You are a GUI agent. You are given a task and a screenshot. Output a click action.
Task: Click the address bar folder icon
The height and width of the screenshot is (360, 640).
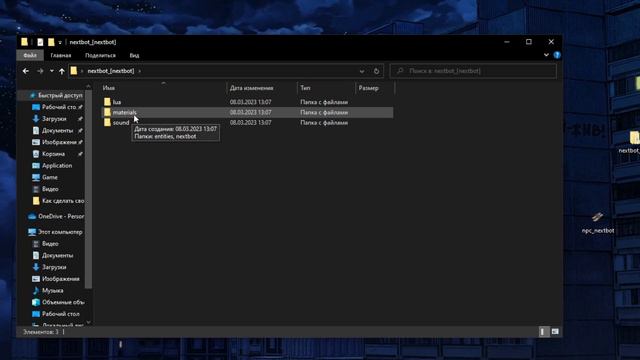tap(73, 71)
